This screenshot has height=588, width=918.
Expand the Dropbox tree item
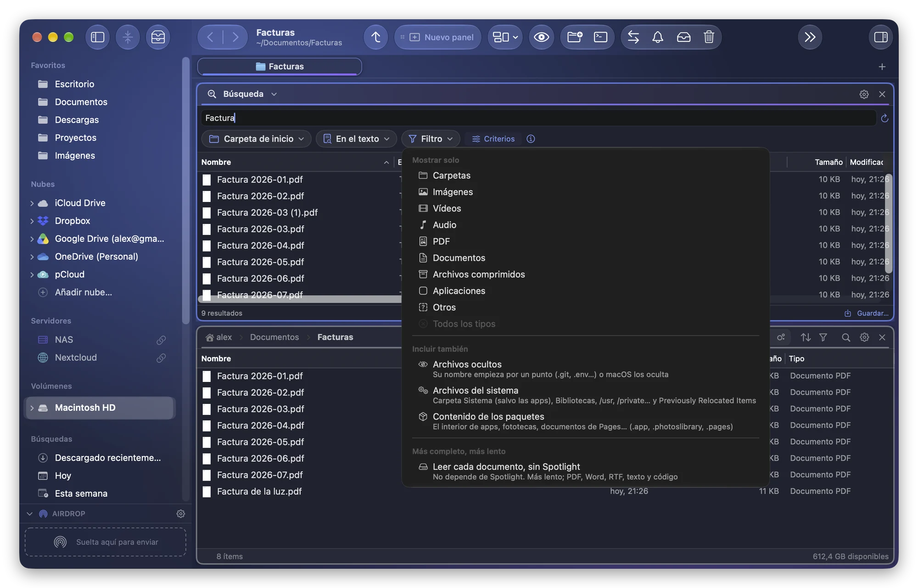32,221
